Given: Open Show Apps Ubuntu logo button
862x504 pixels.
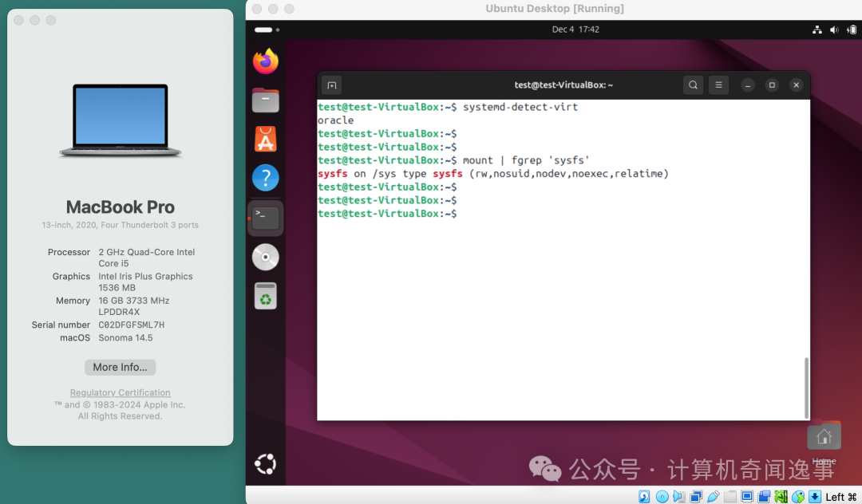Looking at the screenshot, I should pyautogui.click(x=265, y=463).
